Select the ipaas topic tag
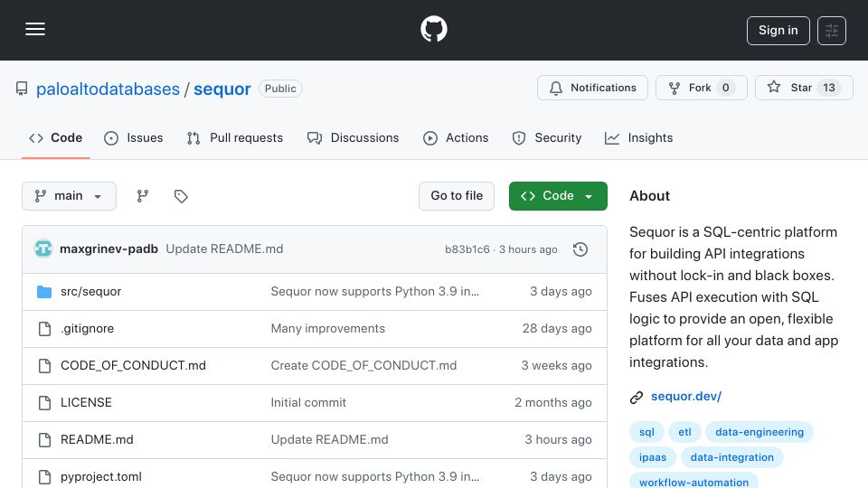The width and height of the screenshot is (868, 488). [653, 457]
